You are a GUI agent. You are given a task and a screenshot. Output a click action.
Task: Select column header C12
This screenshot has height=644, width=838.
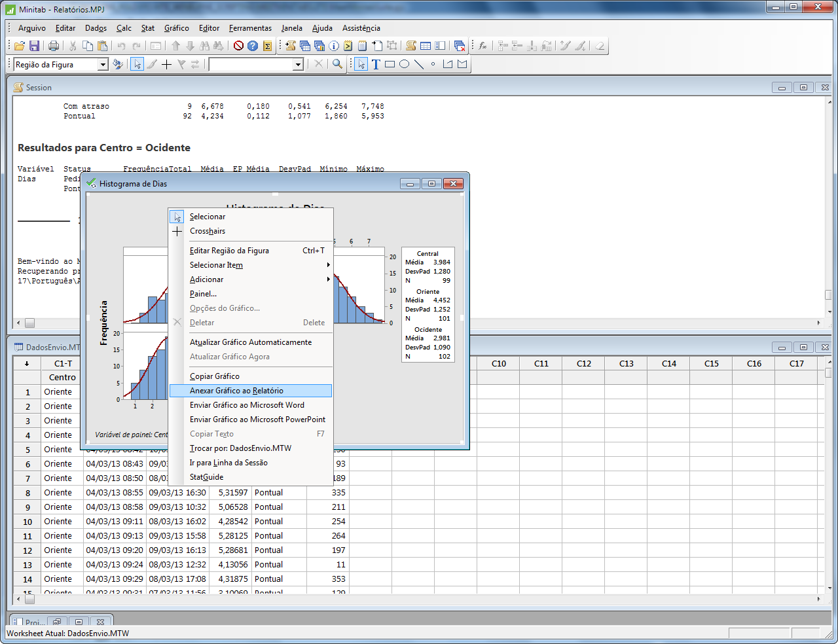[x=583, y=363]
